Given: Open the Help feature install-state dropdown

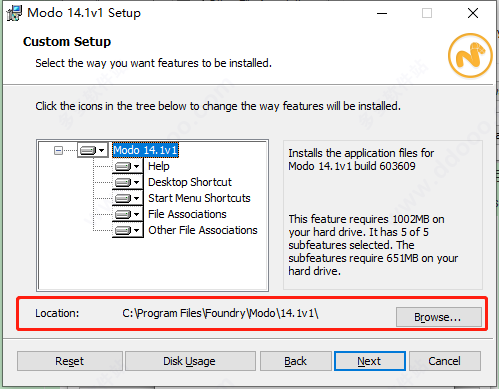Looking at the screenshot, I should pos(128,166).
